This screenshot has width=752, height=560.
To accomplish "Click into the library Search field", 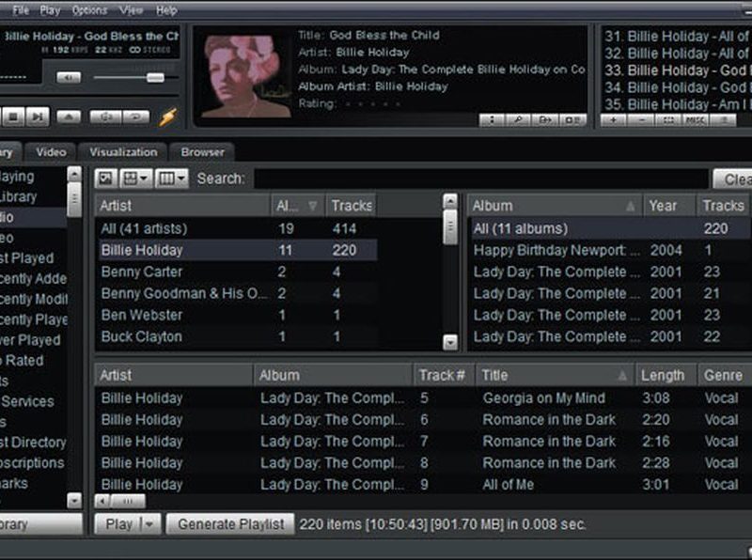I will [x=479, y=179].
